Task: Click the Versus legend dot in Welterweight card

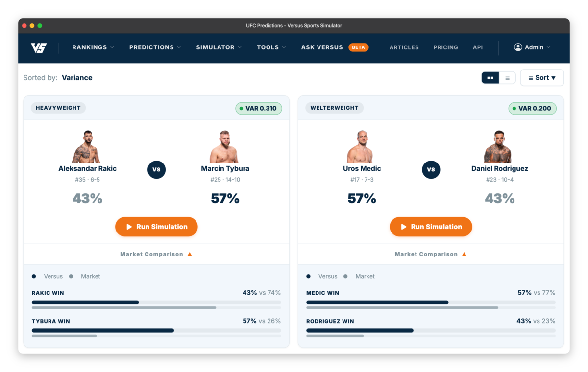Action: pos(308,276)
